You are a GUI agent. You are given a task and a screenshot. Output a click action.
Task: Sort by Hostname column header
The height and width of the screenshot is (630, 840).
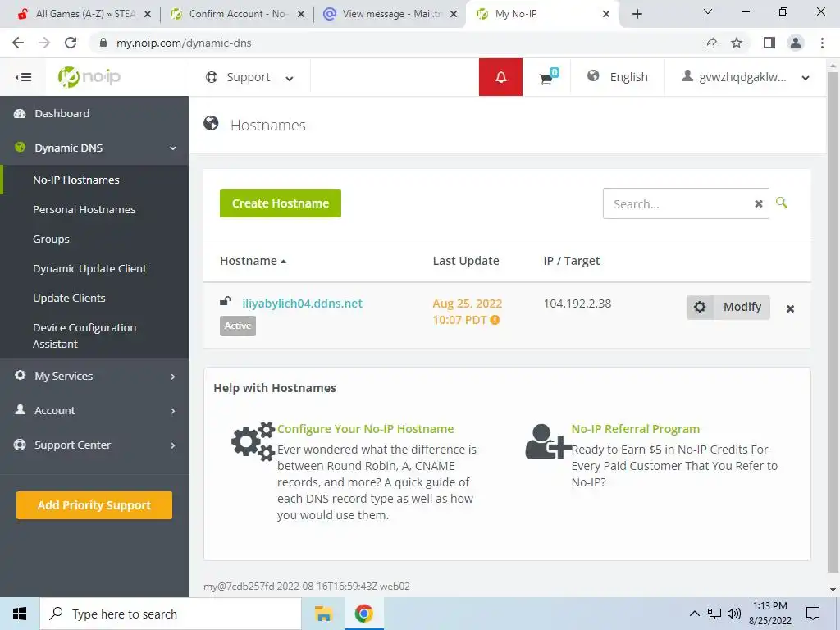click(x=253, y=261)
